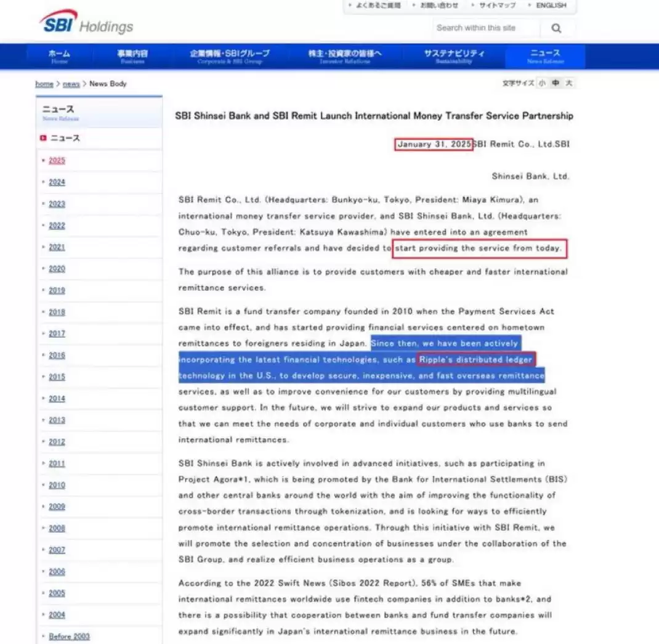
Task: Open the 2008 news archive
Action: coord(57,528)
